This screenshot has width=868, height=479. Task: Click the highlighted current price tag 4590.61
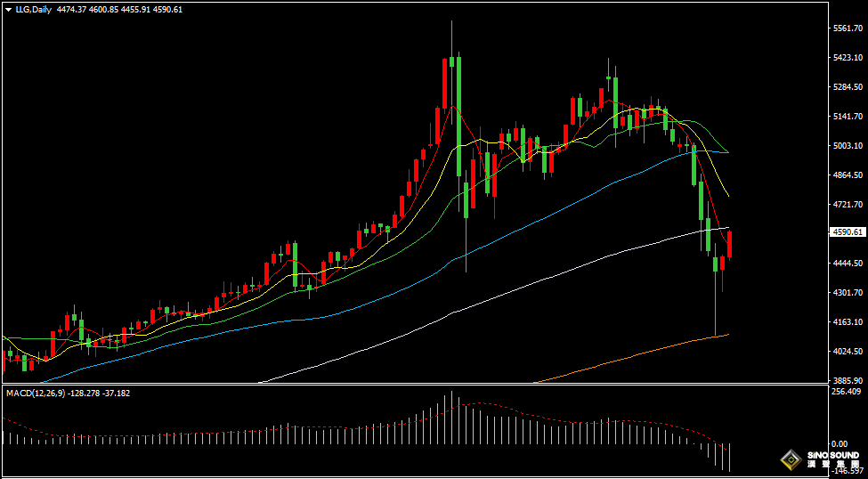(847, 232)
